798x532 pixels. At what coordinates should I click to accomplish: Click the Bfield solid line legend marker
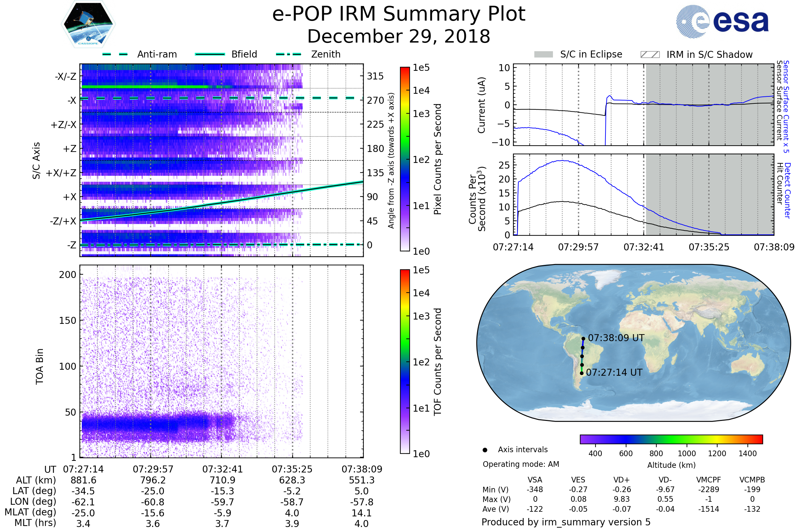210,54
